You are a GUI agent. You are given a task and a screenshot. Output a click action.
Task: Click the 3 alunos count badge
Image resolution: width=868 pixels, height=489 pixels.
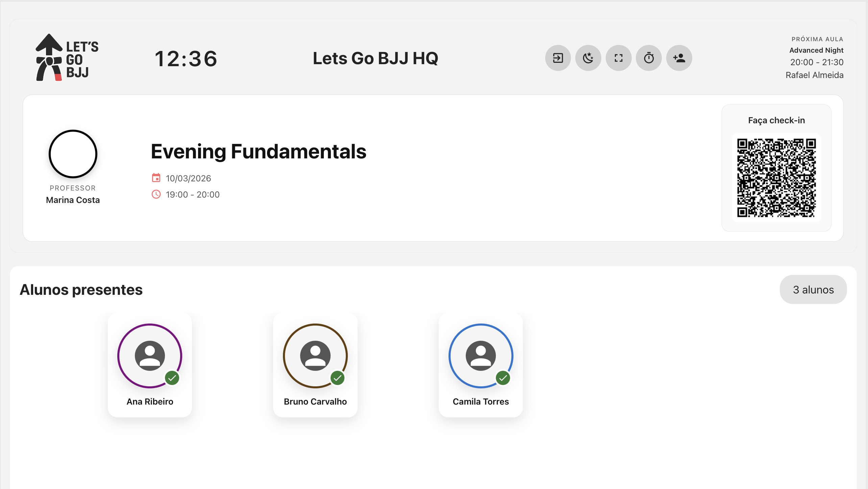813,289
